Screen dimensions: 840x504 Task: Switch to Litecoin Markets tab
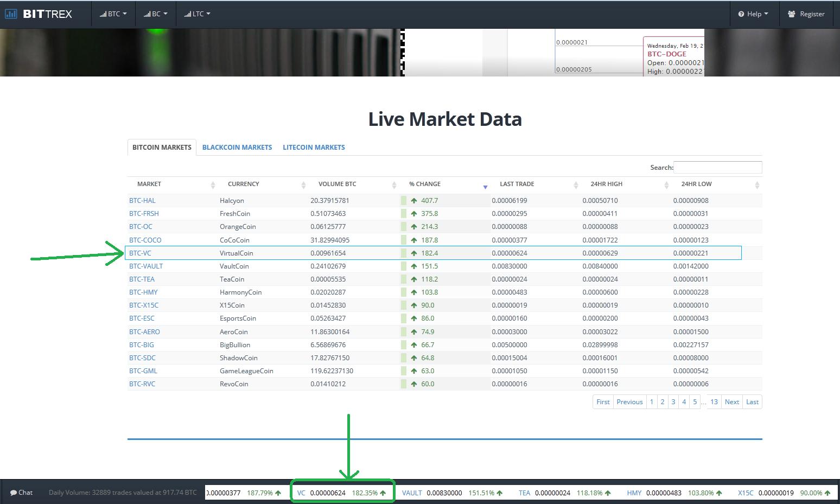pos(314,147)
